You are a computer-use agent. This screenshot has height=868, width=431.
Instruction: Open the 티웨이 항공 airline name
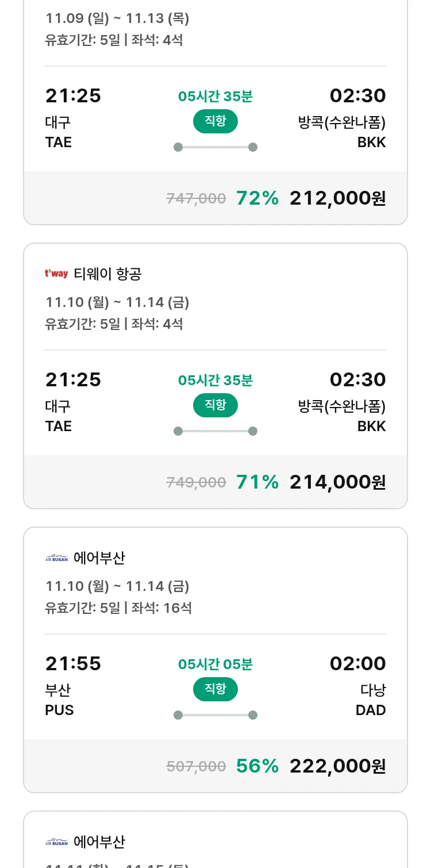[107, 274]
